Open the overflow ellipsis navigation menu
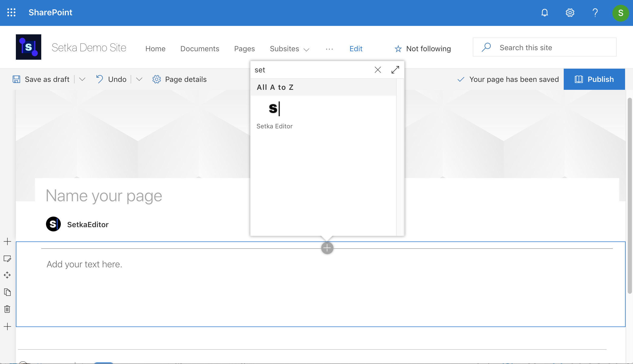Viewport: 633px width, 364px height. coord(329,49)
